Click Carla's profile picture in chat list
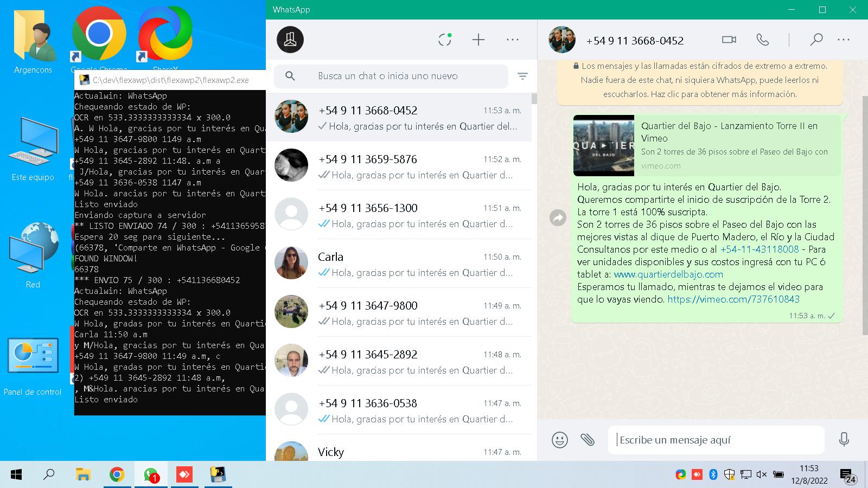The image size is (868, 488). pos(291,262)
